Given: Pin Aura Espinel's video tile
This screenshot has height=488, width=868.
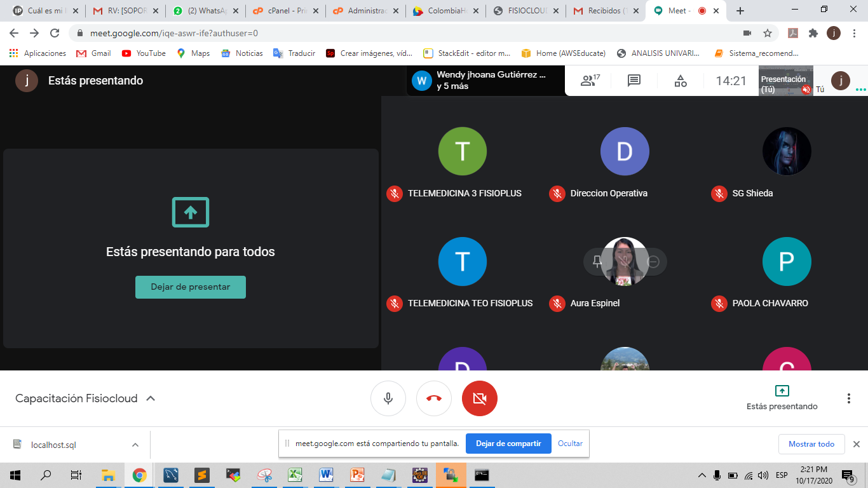Looking at the screenshot, I should click(x=597, y=262).
